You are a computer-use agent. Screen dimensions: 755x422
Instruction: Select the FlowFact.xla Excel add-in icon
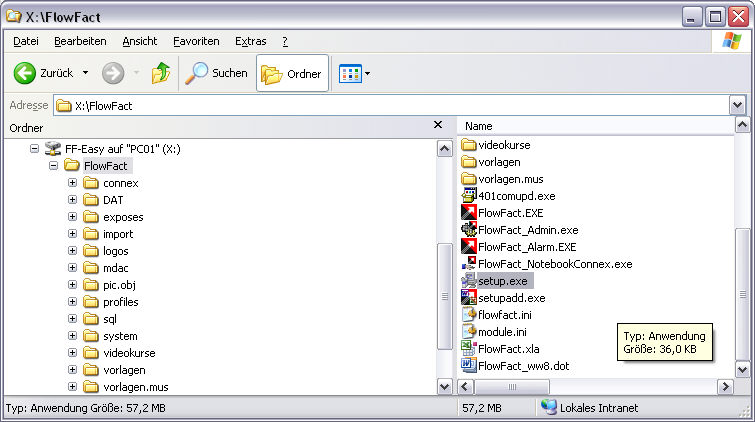click(469, 348)
